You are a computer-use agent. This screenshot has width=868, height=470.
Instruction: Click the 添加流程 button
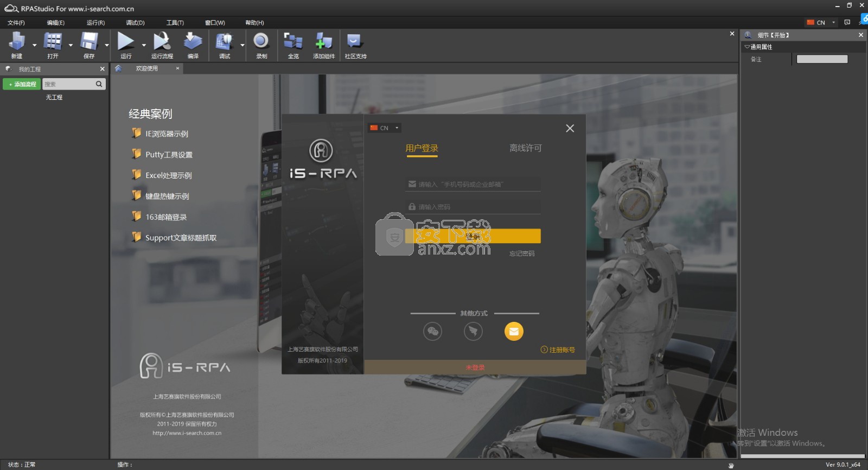[22, 84]
